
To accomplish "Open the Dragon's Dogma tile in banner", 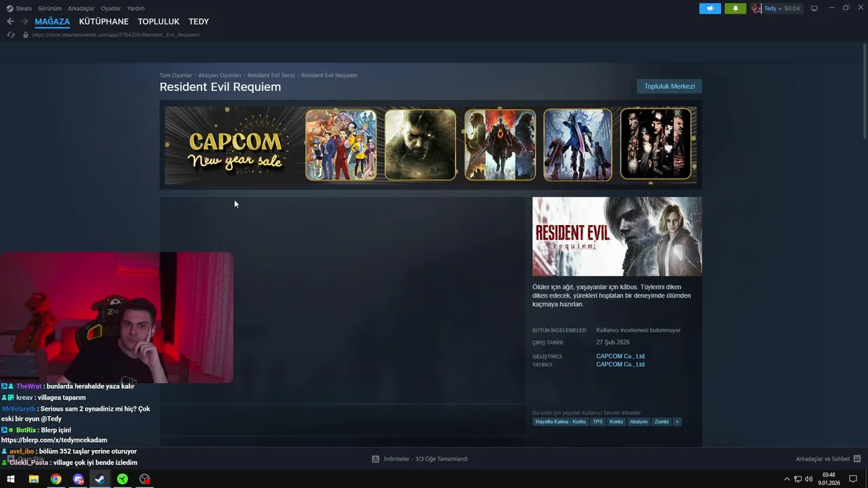I will (500, 145).
